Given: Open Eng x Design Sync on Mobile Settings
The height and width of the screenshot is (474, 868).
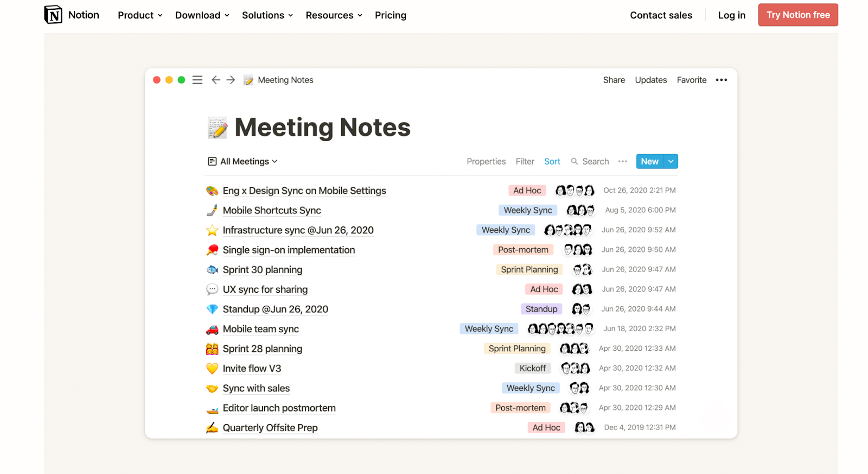Looking at the screenshot, I should (304, 191).
